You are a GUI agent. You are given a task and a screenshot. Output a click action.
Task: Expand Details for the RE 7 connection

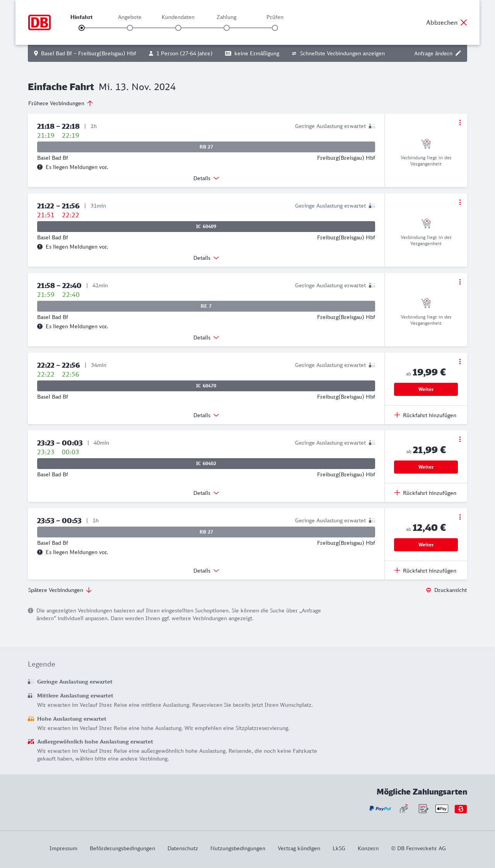click(206, 338)
